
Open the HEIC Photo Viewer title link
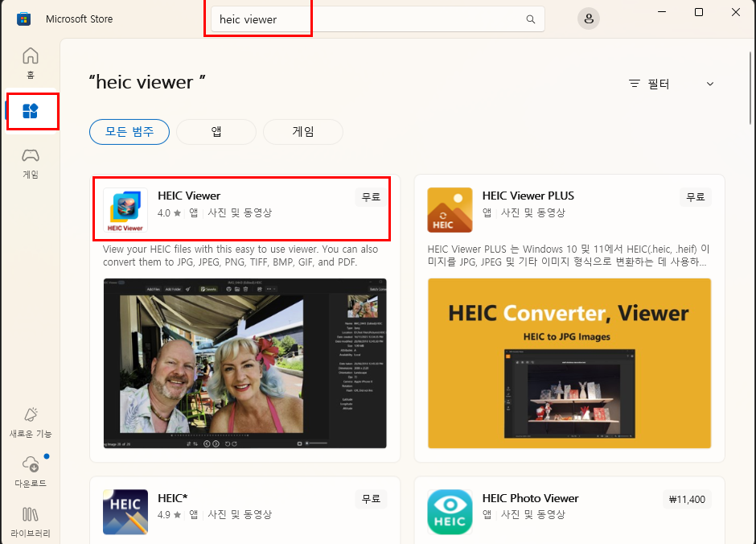click(530, 498)
